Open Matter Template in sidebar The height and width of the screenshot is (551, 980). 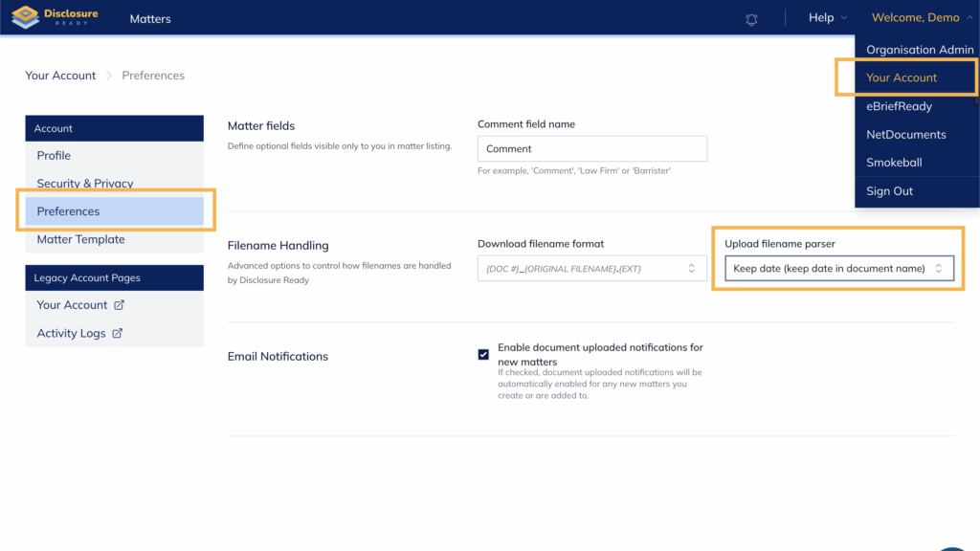point(80,240)
